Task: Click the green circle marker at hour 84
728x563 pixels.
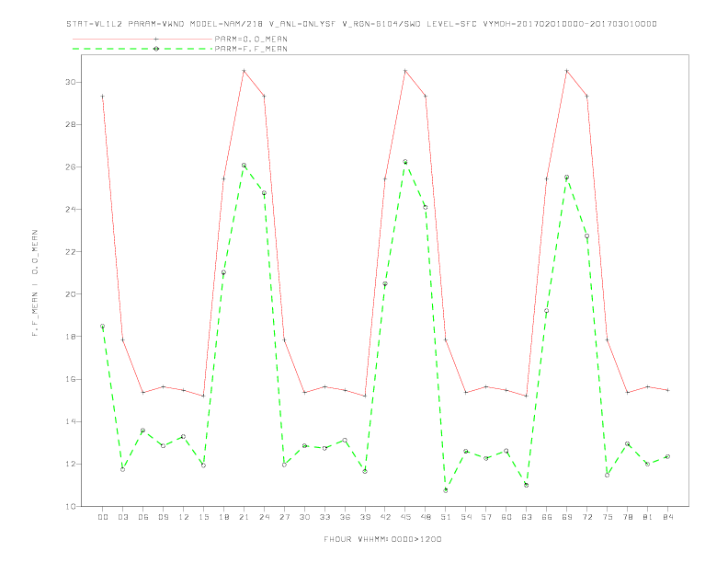Action: coord(667,456)
